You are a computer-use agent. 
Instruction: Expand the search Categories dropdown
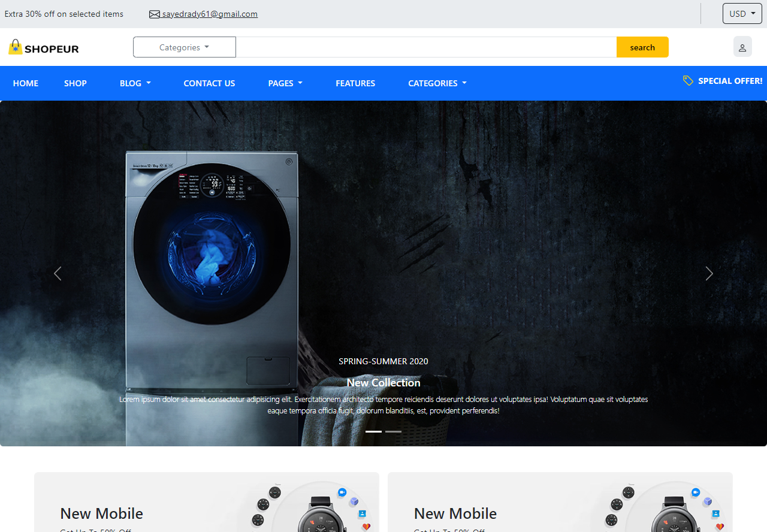[x=185, y=47]
